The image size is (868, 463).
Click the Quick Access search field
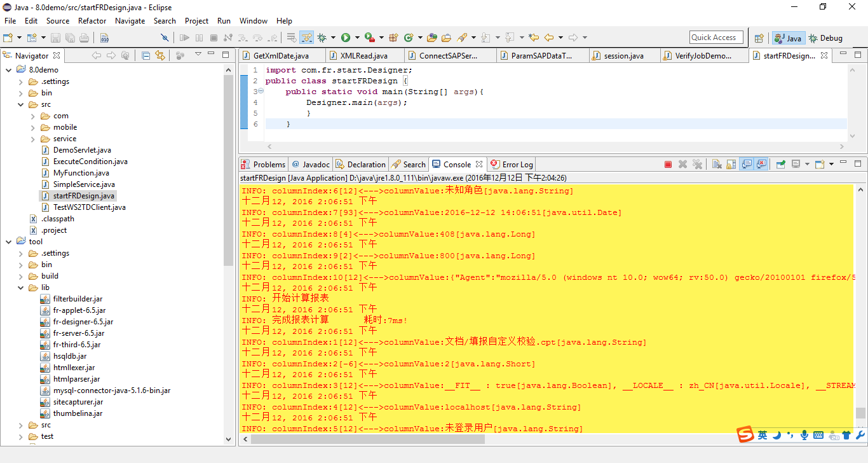click(x=716, y=38)
